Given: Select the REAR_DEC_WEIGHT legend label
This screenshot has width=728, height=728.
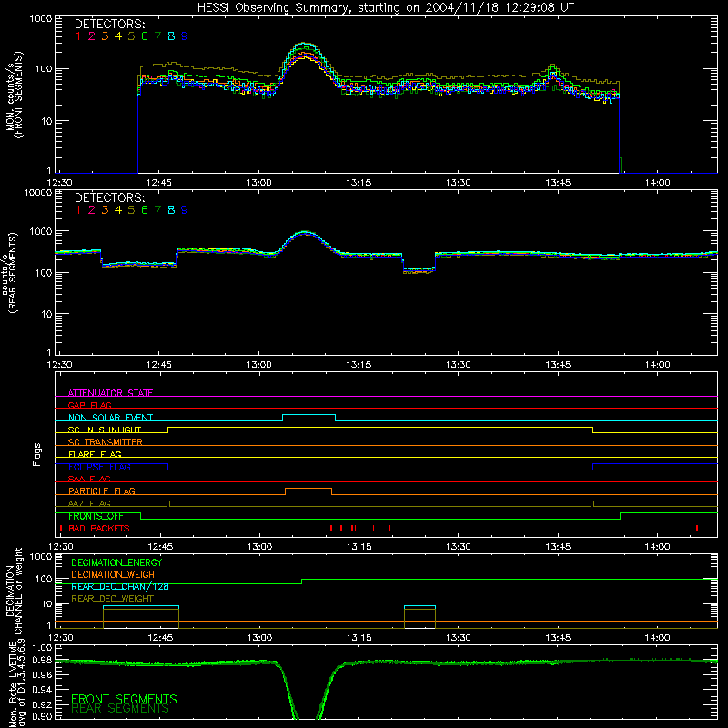Looking at the screenshot, I should click(x=112, y=599).
